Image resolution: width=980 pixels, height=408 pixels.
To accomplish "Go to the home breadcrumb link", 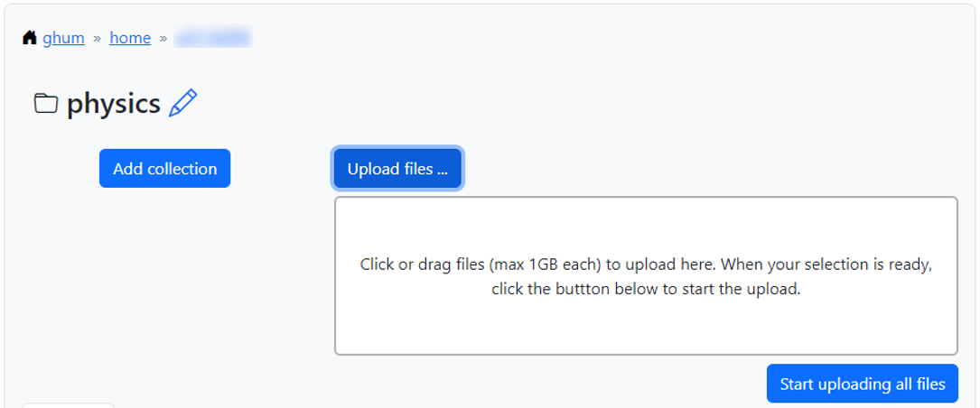I will [130, 38].
